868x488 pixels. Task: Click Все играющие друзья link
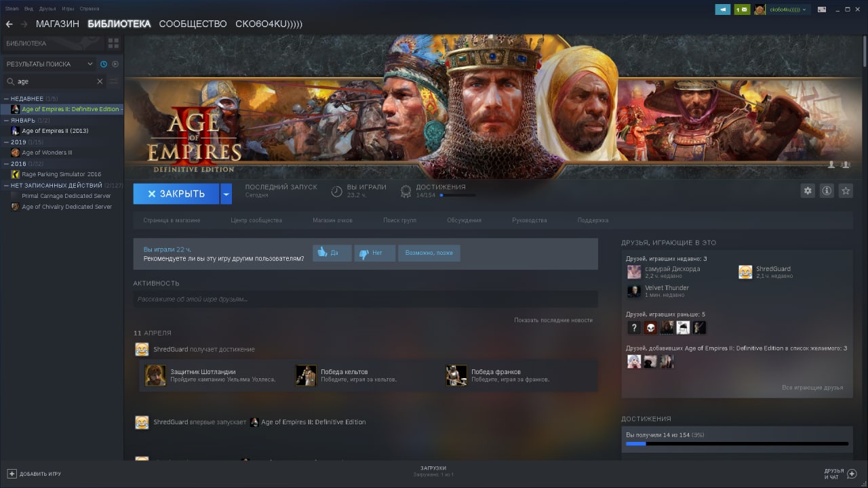(812, 388)
